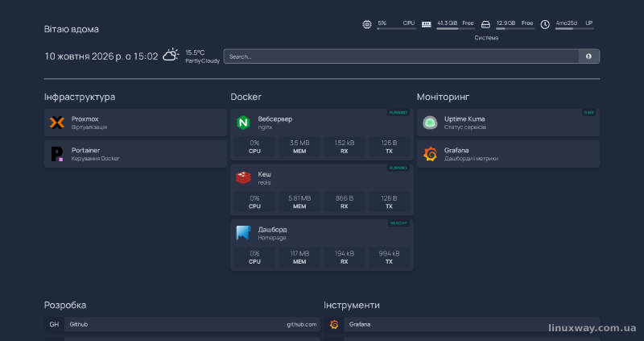The width and height of the screenshot is (644, 341).
Task: Open Grafana card in Моніторинг
Action: pos(508,154)
